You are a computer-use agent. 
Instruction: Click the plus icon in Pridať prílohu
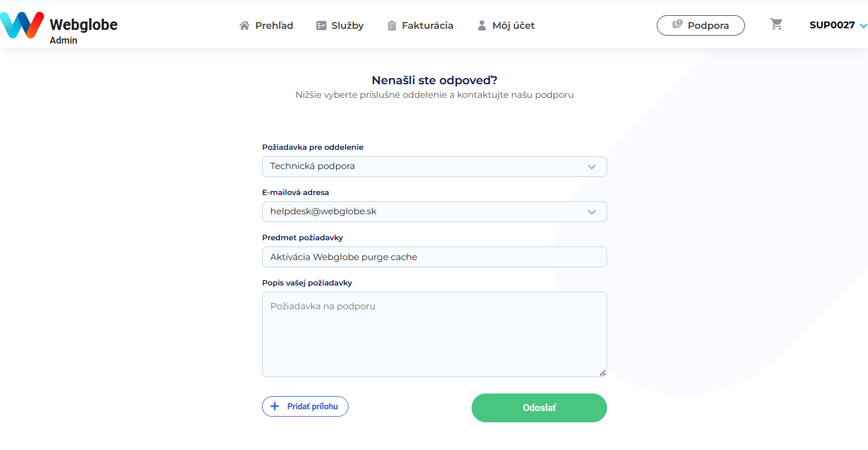275,406
